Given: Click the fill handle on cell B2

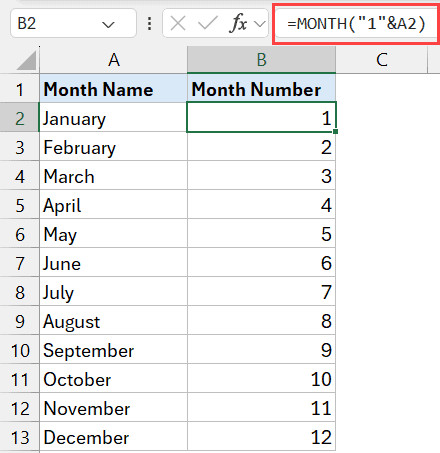Looking at the screenshot, I should [x=335, y=132].
